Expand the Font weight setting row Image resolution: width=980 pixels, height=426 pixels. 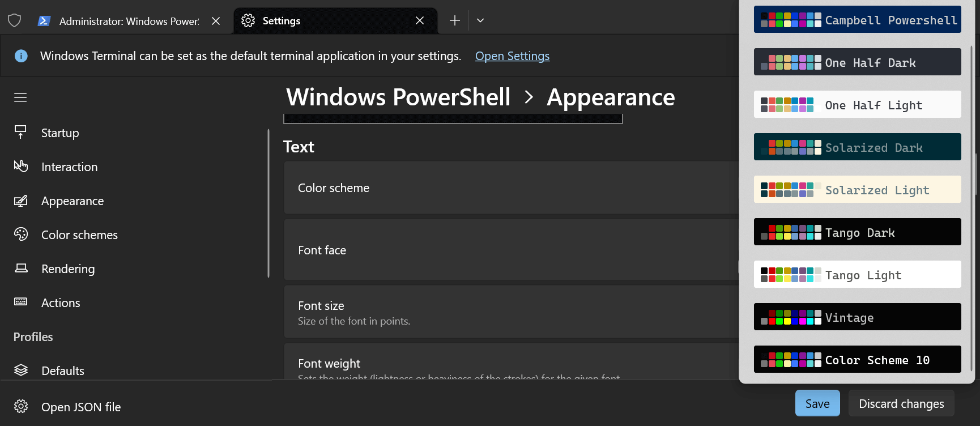coord(511,361)
